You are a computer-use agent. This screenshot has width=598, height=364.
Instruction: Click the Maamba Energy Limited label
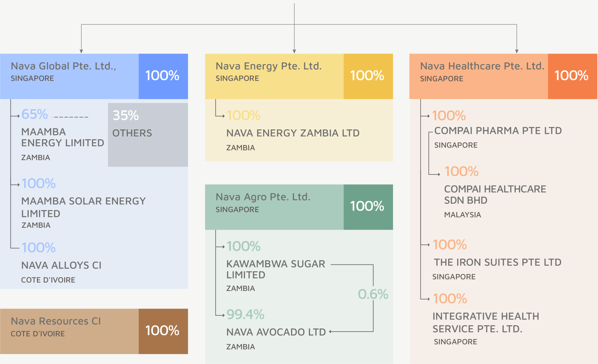[x=62, y=137]
